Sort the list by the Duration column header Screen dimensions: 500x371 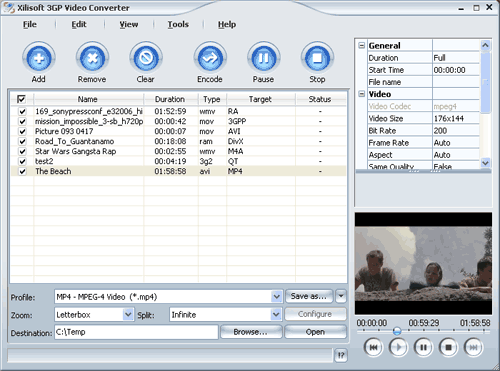tap(170, 99)
